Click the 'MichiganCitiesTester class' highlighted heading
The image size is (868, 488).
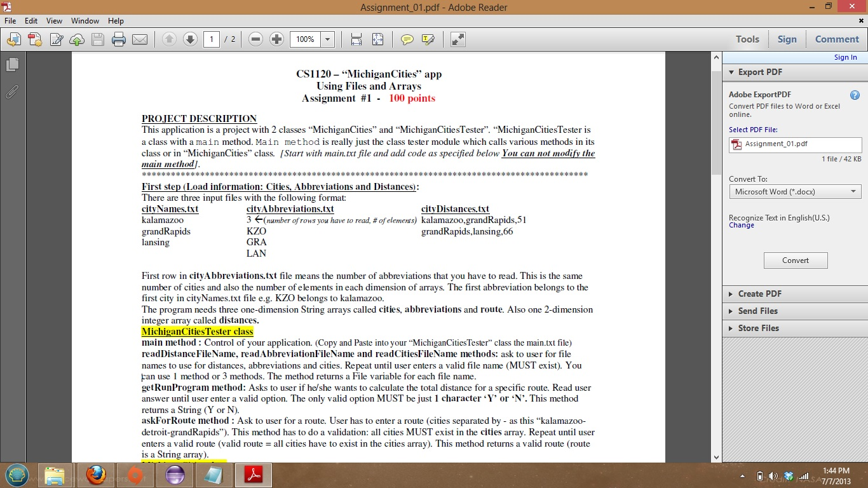click(197, 332)
